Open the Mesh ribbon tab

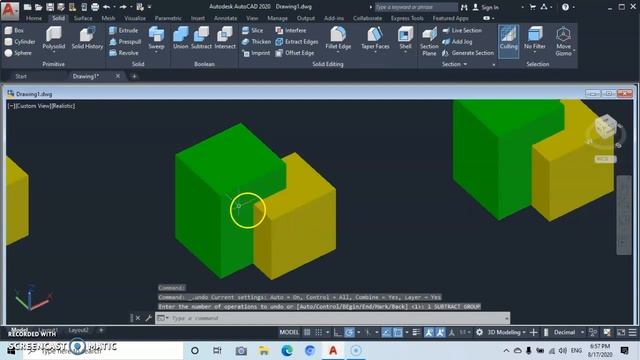[x=108, y=18]
